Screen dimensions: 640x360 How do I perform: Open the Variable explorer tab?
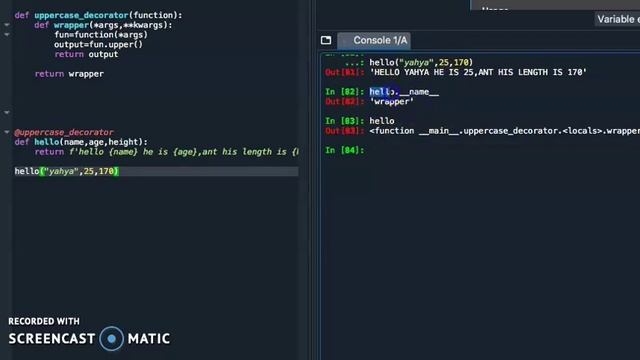click(x=617, y=19)
